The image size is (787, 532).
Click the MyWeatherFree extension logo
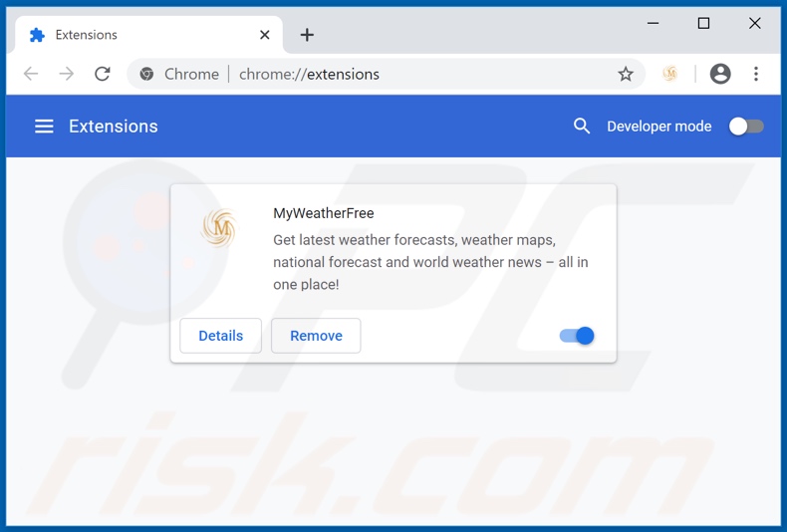coord(219,228)
